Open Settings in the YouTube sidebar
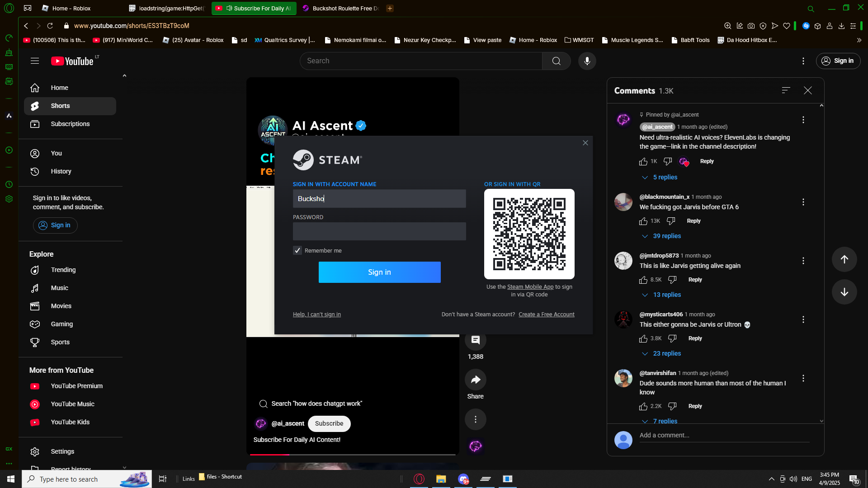This screenshot has width=868, height=488. point(70,451)
